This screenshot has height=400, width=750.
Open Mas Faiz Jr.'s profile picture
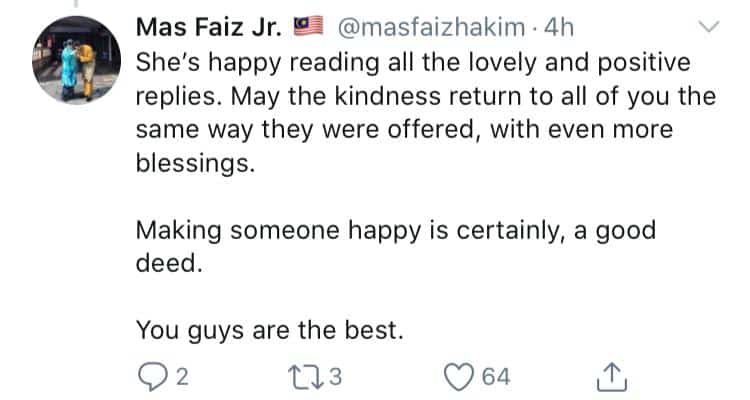coord(77,60)
